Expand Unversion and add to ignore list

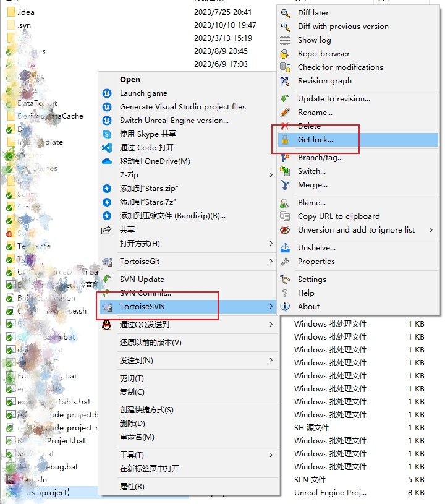point(431,230)
